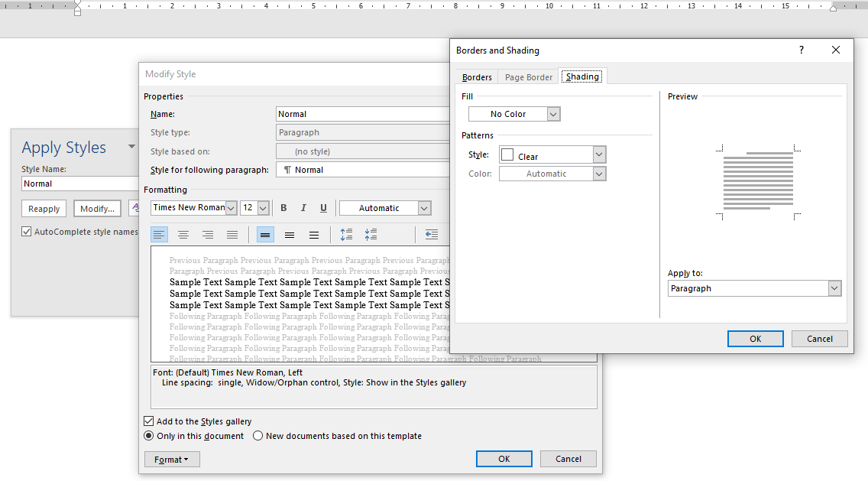
Task: Open the Apply to Paragraph dropdown
Action: [834, 288]
